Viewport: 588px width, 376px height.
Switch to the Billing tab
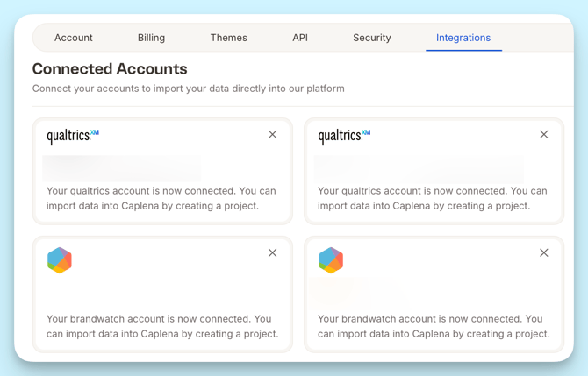(151, 38)
